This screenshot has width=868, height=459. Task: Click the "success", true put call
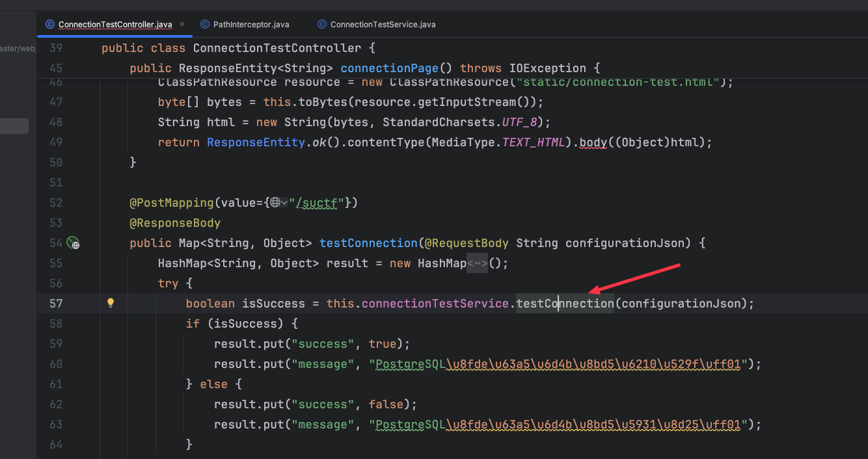click(312, 344)
